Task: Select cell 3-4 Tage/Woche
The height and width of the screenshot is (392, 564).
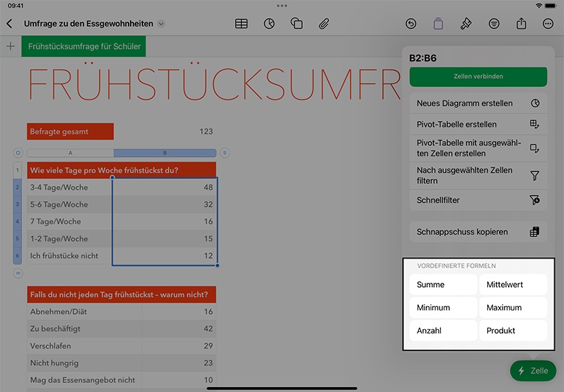Action: click(x=70, y=187)
